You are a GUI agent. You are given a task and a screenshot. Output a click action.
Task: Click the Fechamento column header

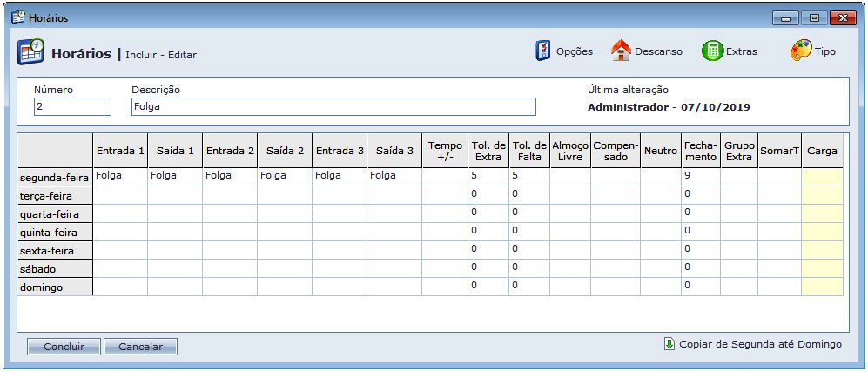coord(700,151)
